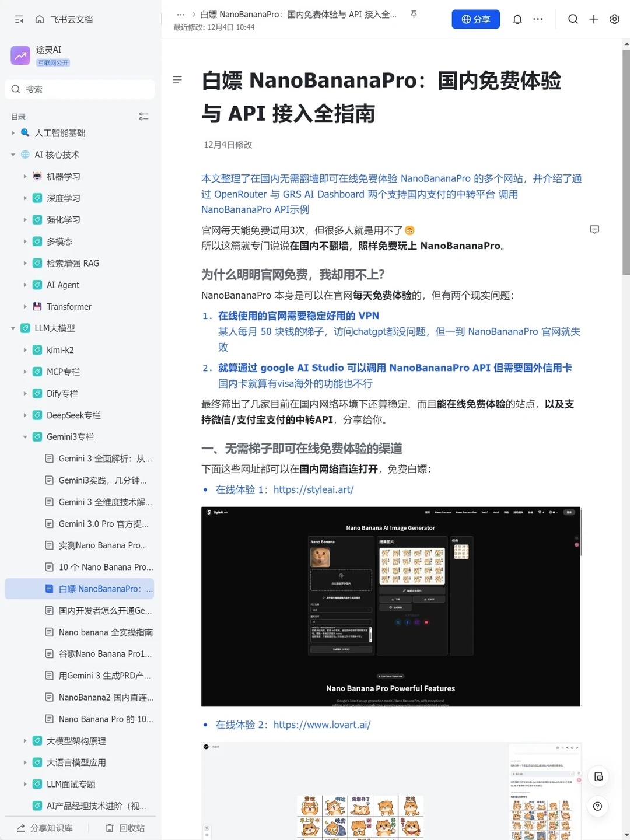Open the notifications bell
630x840 pixels.
click(517, 19)
